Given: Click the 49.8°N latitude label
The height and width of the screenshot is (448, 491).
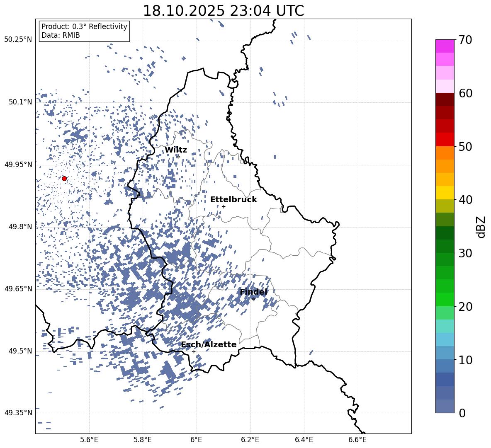Looking at the screenshot, I should coord(20,227).
